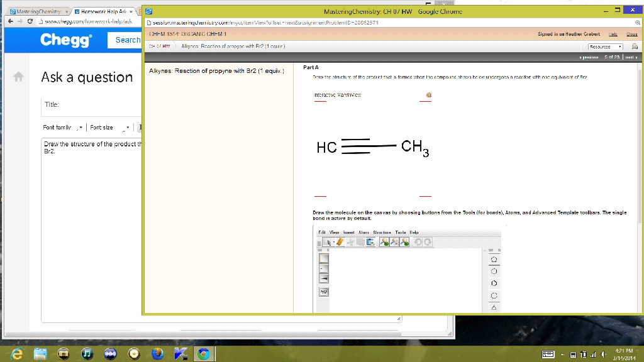Open the Google Chrome taskbar icon

click(204, 353)
